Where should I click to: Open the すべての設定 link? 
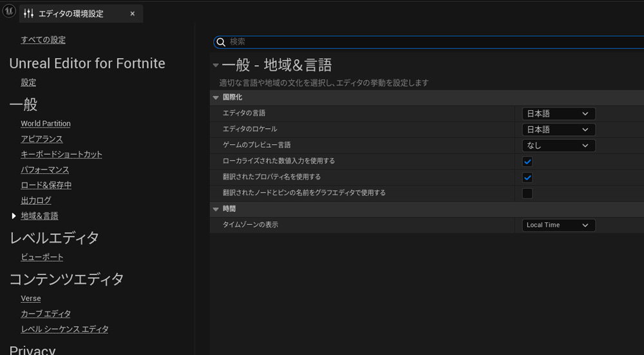[43, 40]
